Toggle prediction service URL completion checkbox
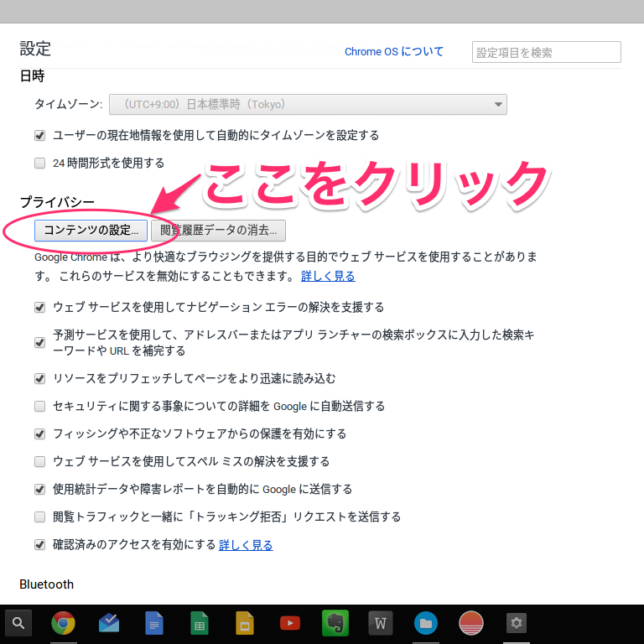 [40, 342]
